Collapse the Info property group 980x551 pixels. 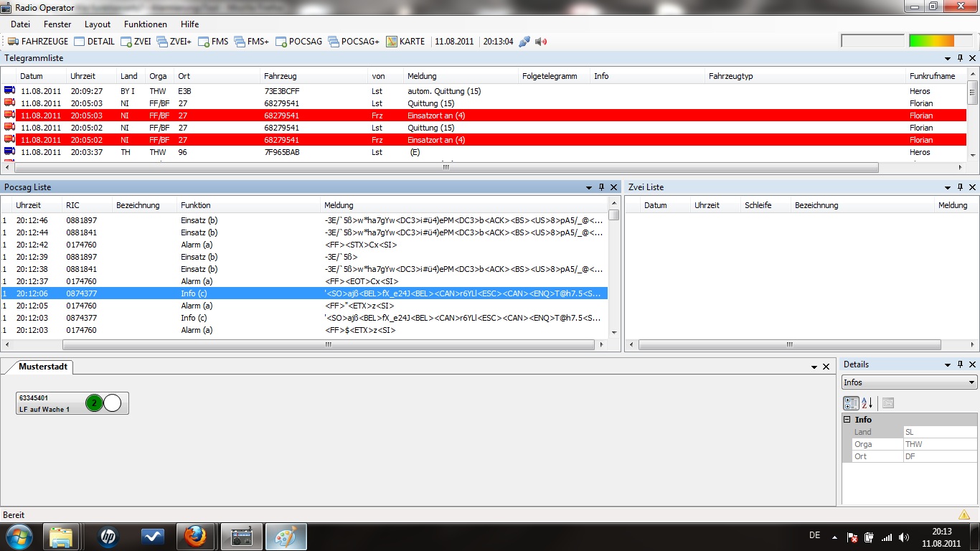(847, 420)
